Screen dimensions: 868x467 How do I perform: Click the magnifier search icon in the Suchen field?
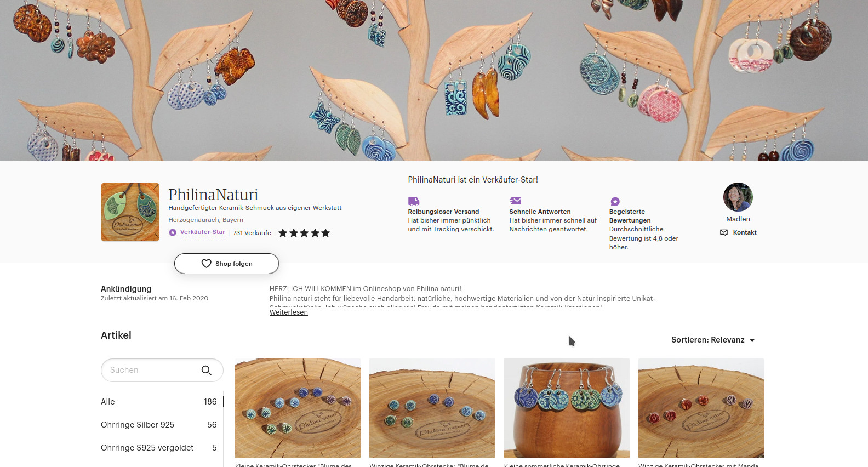point(206,371)
